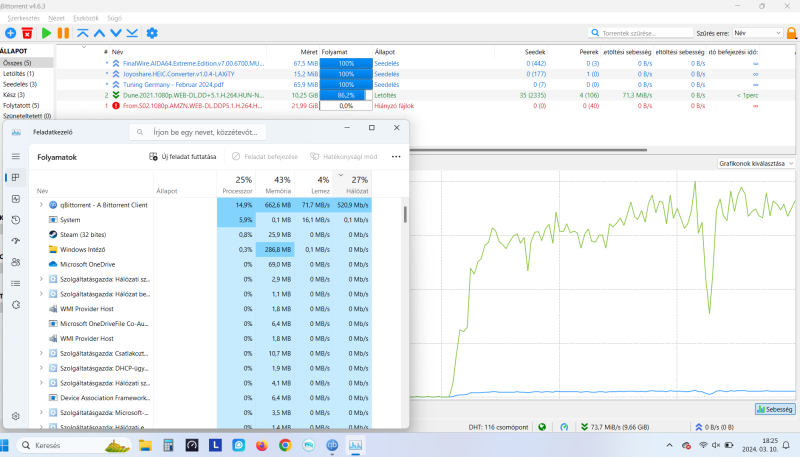This screenshot has width=800, height=457.
Task: Switch to qBittorrent via taskbar icon
Action: (x=332, y=445)
